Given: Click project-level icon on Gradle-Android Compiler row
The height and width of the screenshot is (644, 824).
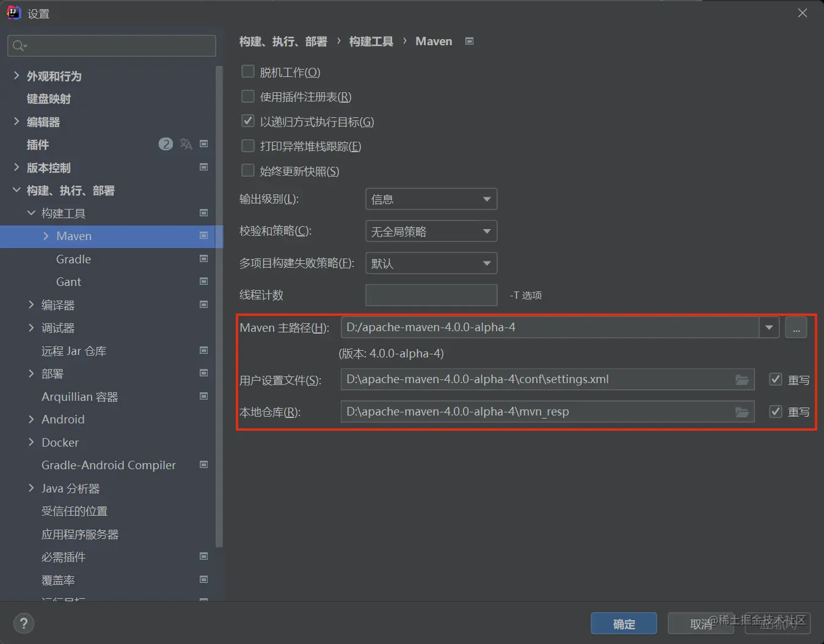Looking at the screenshot, I should tap(204, 464).
